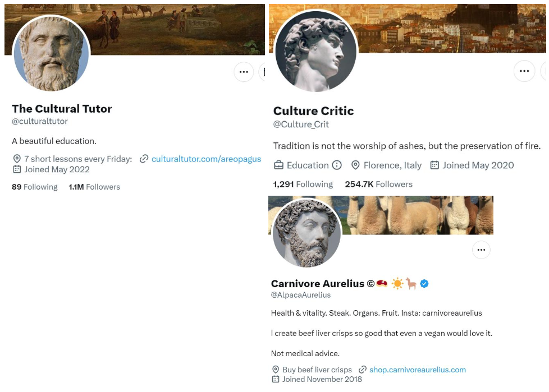This screenshot has height=392, width=549.
Task: Click the calendar icon beside Joined May 2022
Action: 17,169
